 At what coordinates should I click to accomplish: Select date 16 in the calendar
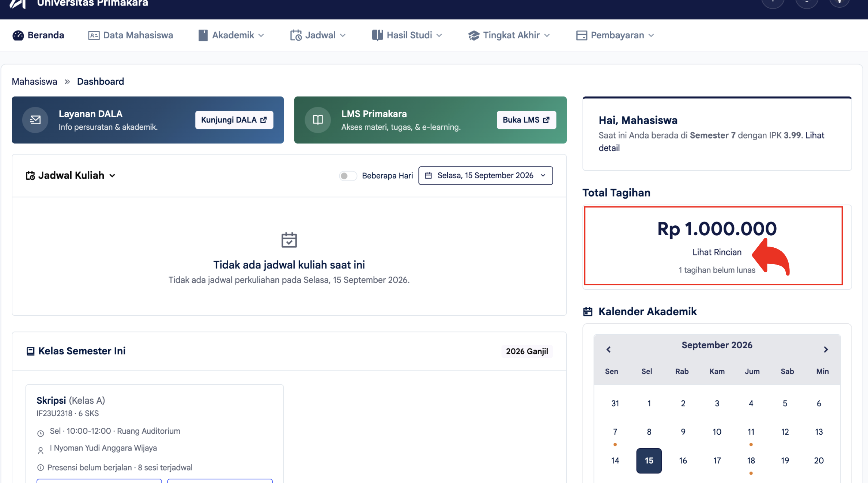click(683, 461)
